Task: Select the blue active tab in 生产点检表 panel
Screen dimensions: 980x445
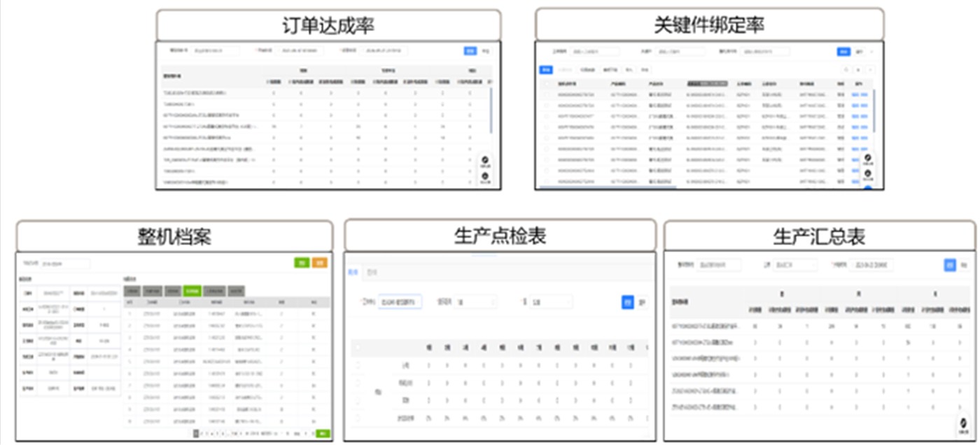Action: coord(353,272)
